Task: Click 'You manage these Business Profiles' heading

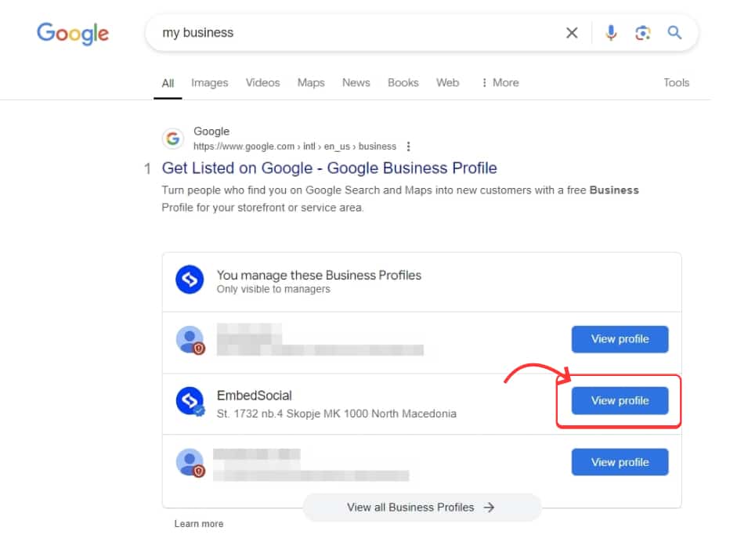Action: click(319, 275)
